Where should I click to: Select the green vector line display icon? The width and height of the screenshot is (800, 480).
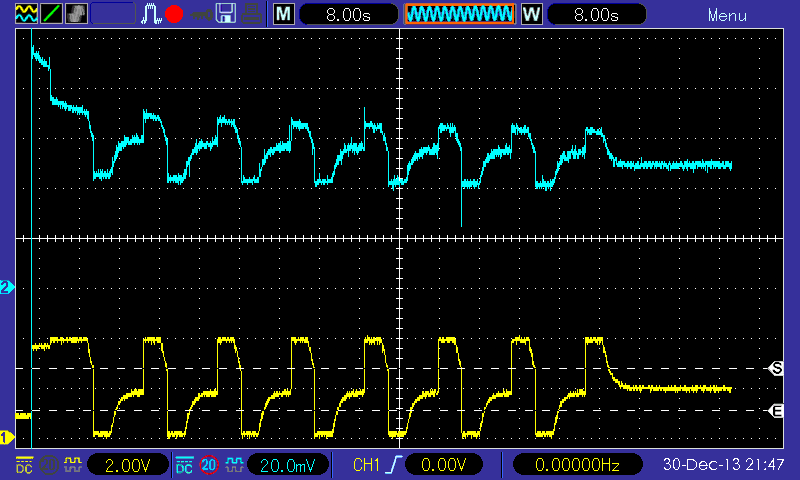(51, 14)
